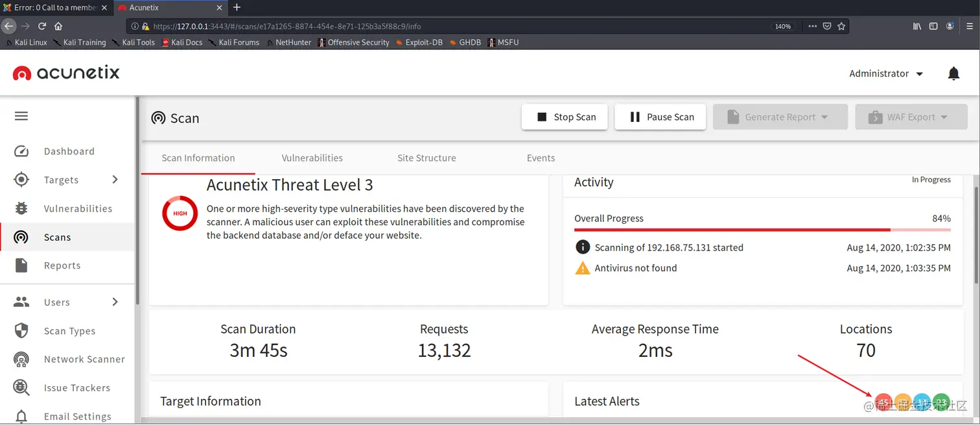Open the NetHunter bookmark
The width and height of the screenshot is (980, 425).
288,42
